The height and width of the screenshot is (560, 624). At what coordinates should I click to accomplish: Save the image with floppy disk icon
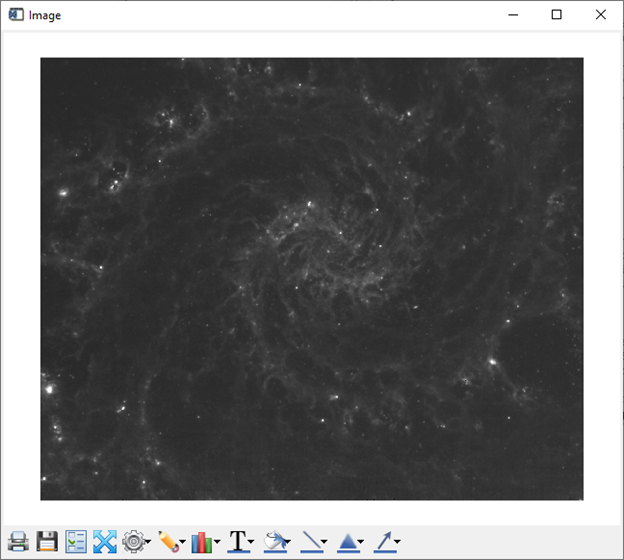[x=46, y=542]
